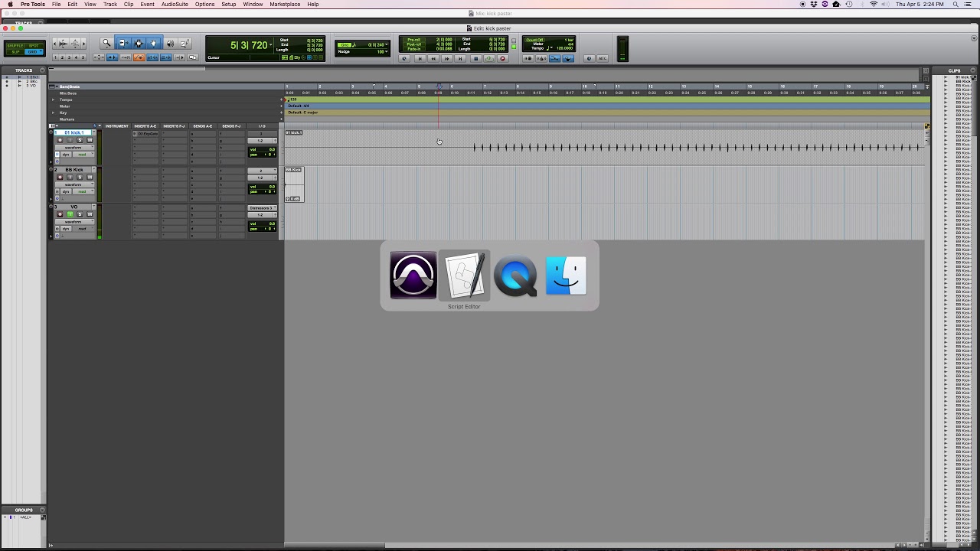Open VO track input Distressors selector
Screen dimensions: 980x551
tap(262, 208)
